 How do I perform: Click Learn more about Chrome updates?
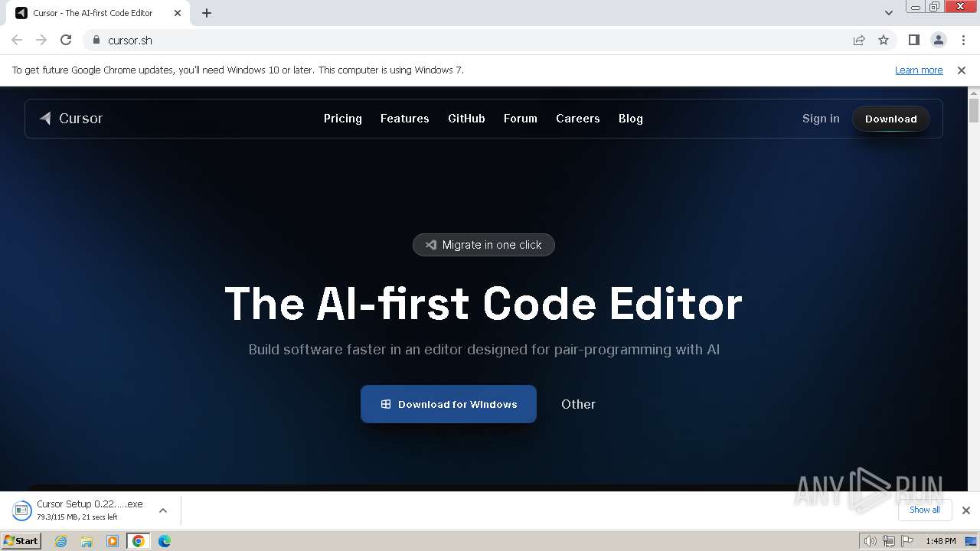point(919,70)
